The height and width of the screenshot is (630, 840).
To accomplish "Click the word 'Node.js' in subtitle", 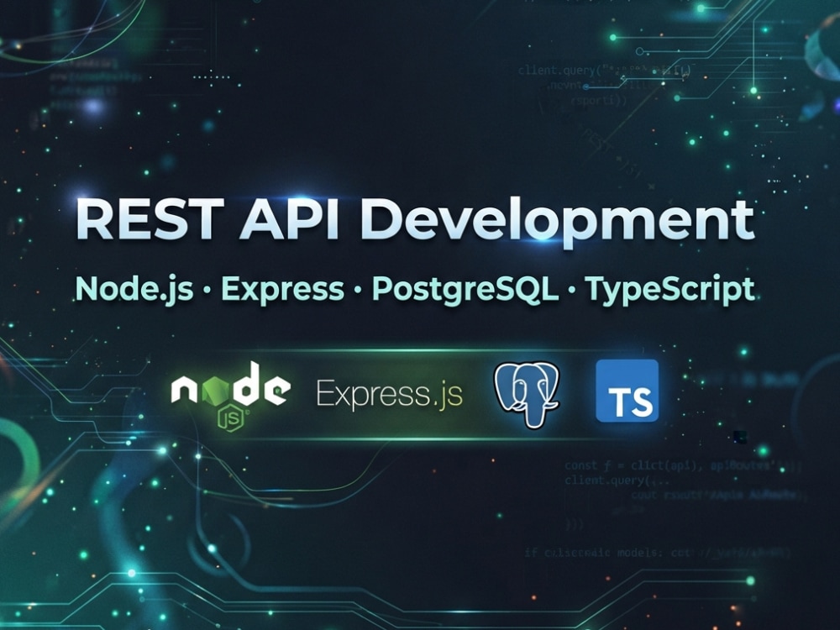I will [x=134, y=291].
